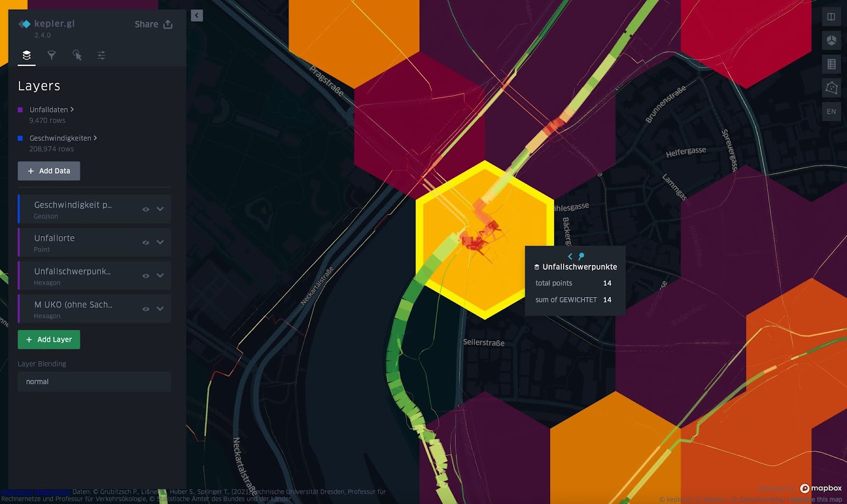
Task: Expand the Unfallschwerpunkte layer settings
Action: pyautogui.click(x=160, y=276)
